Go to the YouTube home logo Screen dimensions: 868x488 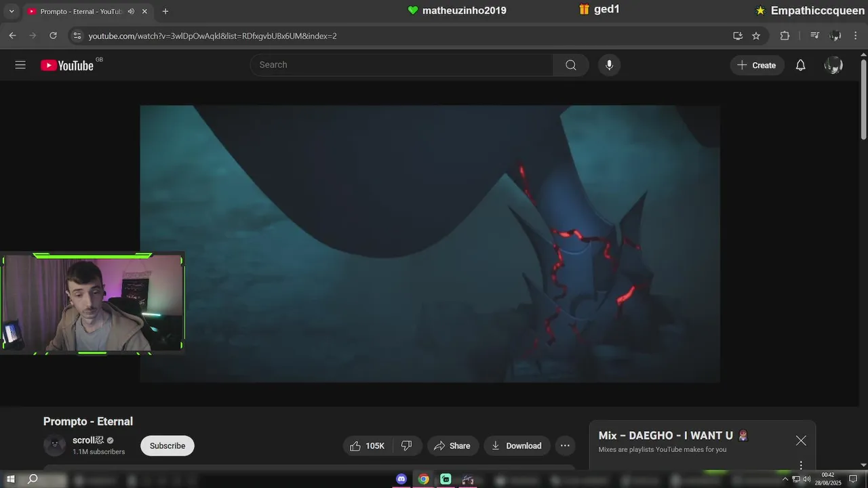click(67, 65)
